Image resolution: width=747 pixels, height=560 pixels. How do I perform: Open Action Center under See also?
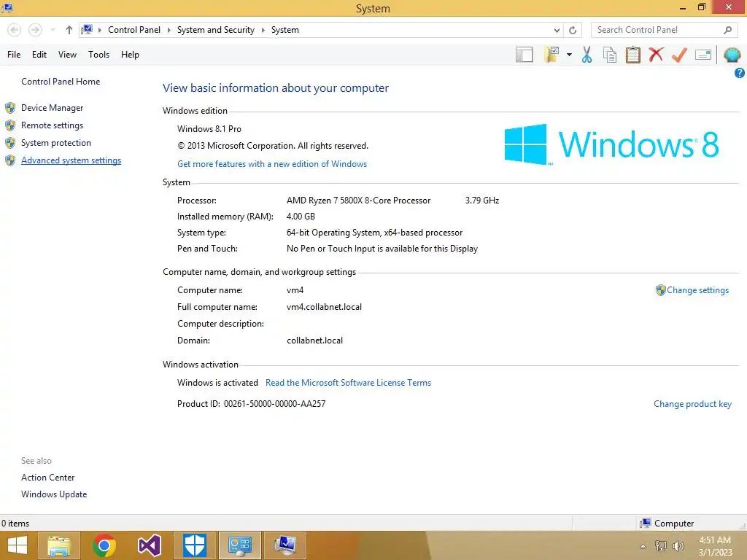pos(47,477)
